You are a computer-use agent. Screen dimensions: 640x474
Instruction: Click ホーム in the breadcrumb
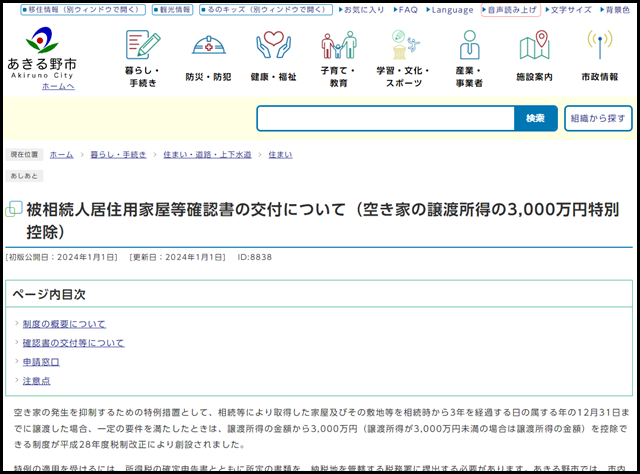(x=61, y=155)
